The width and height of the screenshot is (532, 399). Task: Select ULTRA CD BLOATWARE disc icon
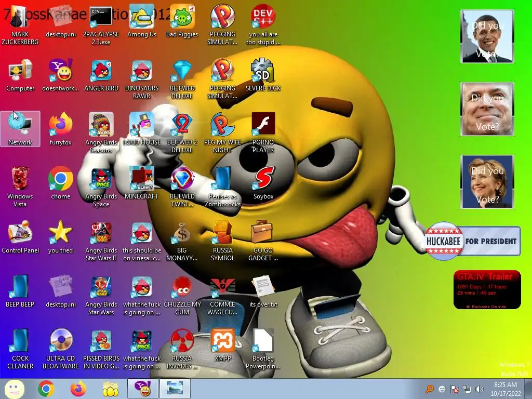click(x=60, y=349)
